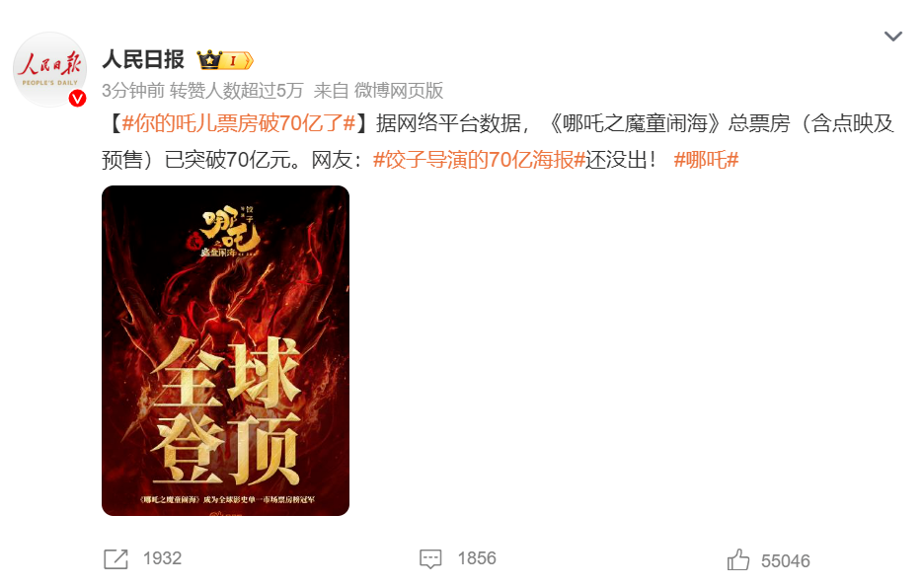Click the 微博网页版 source link
This screenshot has height=587, width=924.
click(399, 91)
